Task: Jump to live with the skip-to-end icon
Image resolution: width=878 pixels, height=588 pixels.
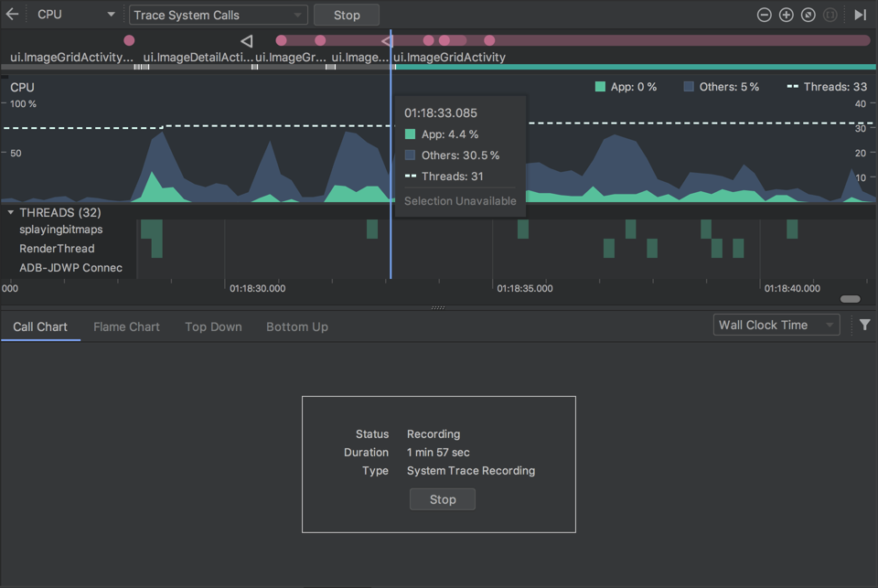Action: pos(860,16)
